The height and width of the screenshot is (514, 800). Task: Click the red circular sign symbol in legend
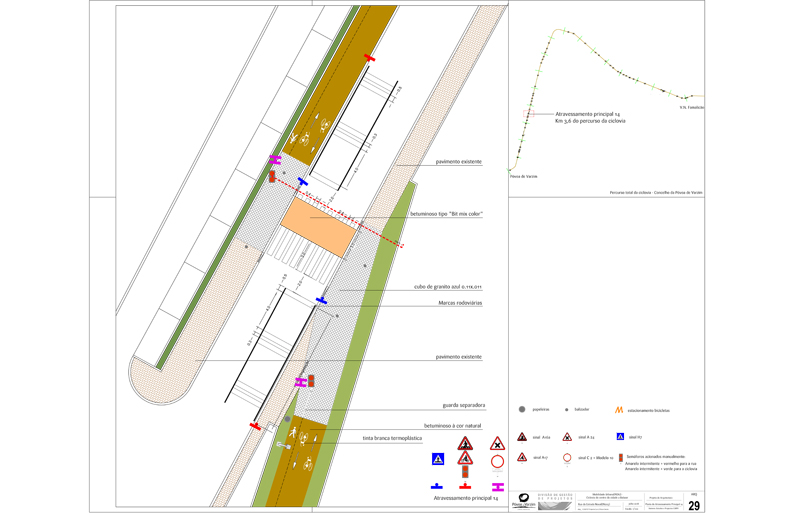click(567, 458)
